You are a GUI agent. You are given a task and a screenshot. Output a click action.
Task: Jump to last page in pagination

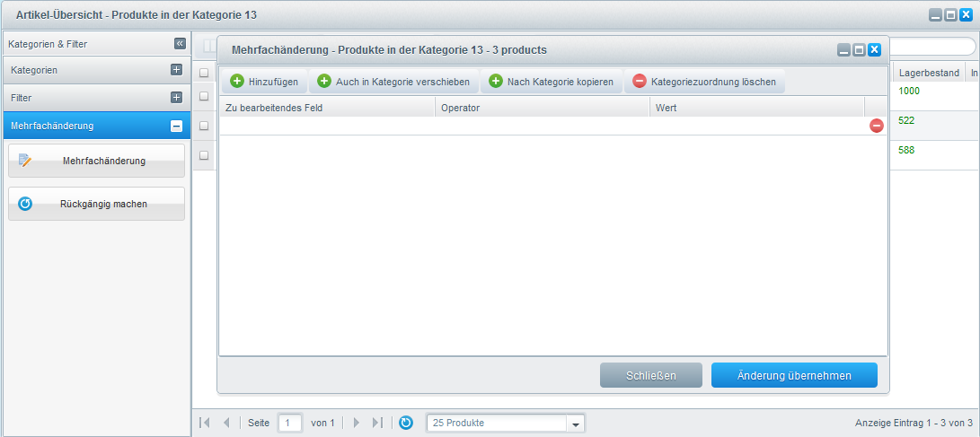pyautogui.click(x=377, y=423)
